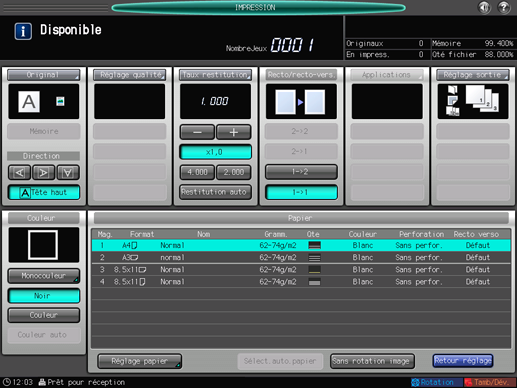This screenshot has height=388, width=517.
Task: Decrease zoom ratio with minus button
Action: (x=197, y=132)
